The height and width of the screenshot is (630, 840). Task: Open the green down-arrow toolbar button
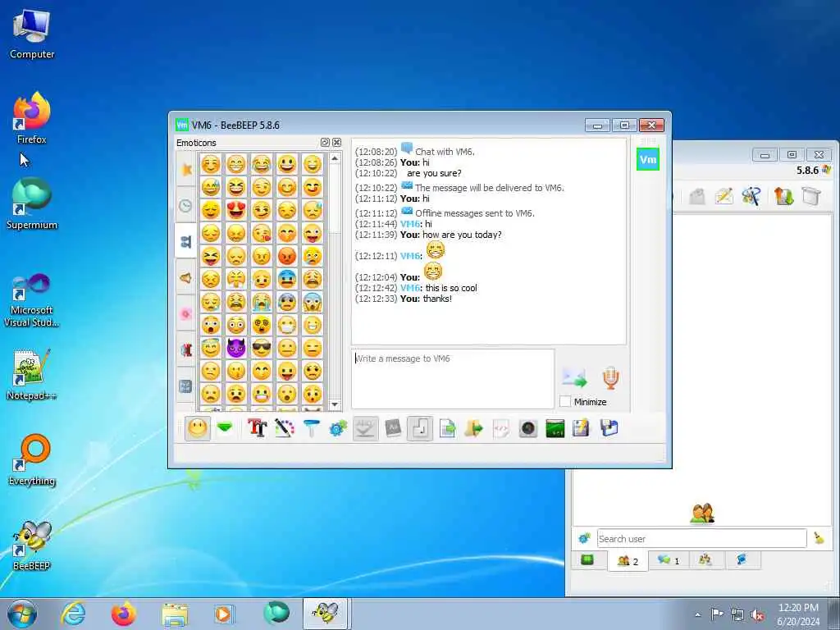point(225,428)
